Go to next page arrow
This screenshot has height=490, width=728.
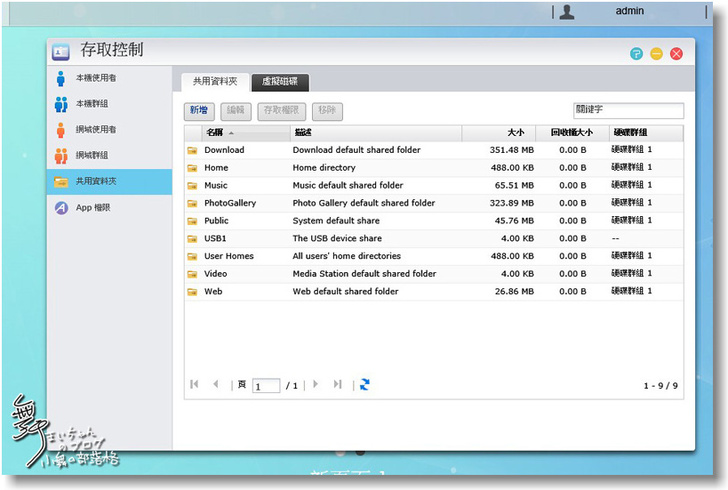pyautogui.click(x=316, y=384)
